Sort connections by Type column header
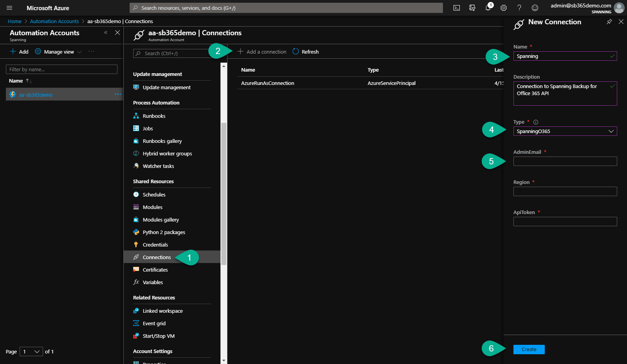Image resolution: width=627 pixels, height=364 pixels. coord(373,70)
